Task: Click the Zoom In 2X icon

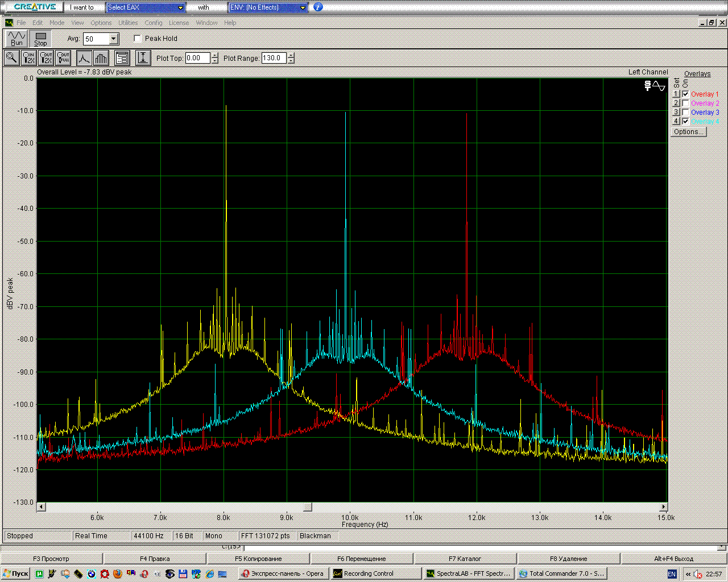Action: pos(28,58)
